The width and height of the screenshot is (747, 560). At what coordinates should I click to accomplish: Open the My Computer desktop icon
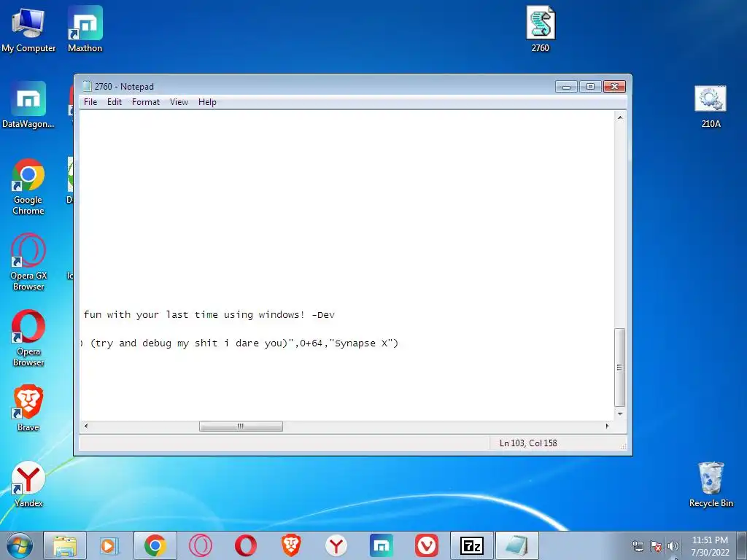tap(28, 28)
